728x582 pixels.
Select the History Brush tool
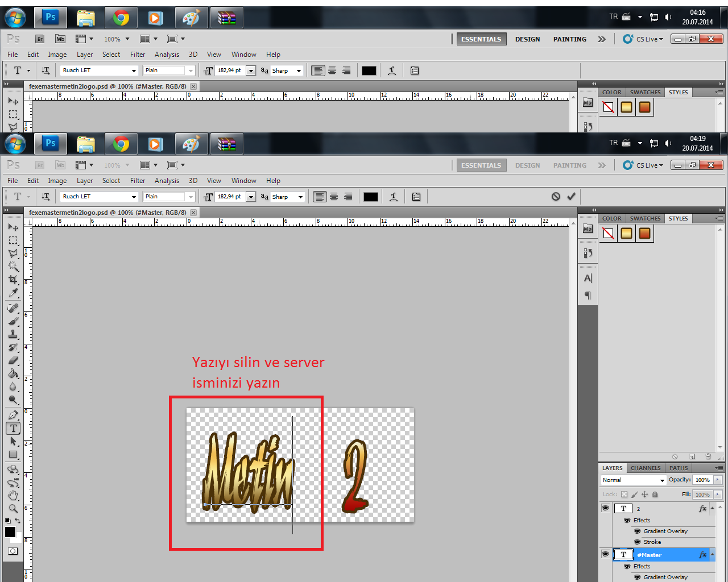(13, 347)
